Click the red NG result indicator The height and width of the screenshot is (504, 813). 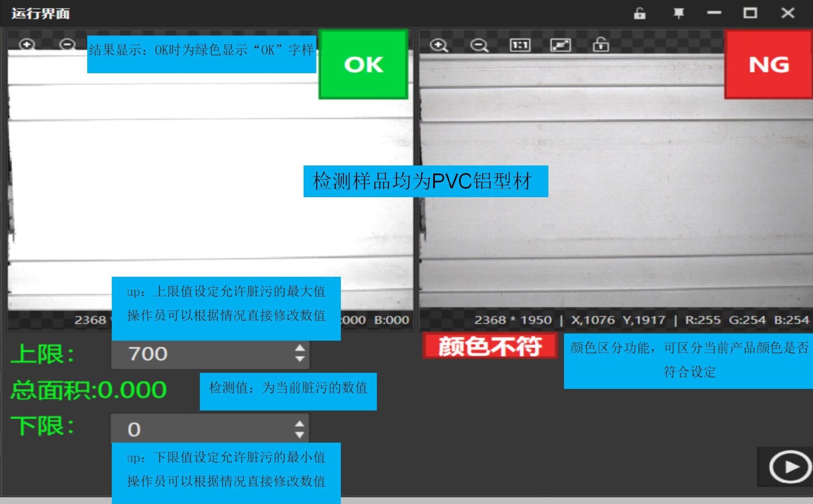(769, 64)
